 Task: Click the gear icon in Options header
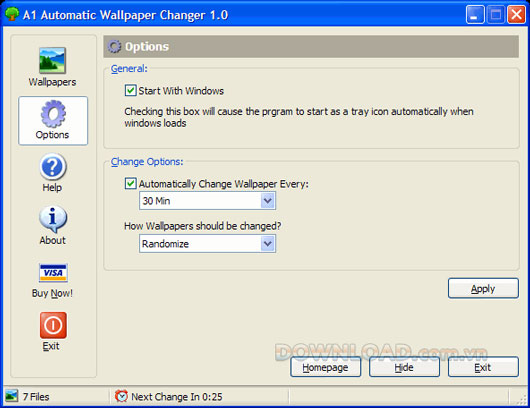click(x=114, y=46)
